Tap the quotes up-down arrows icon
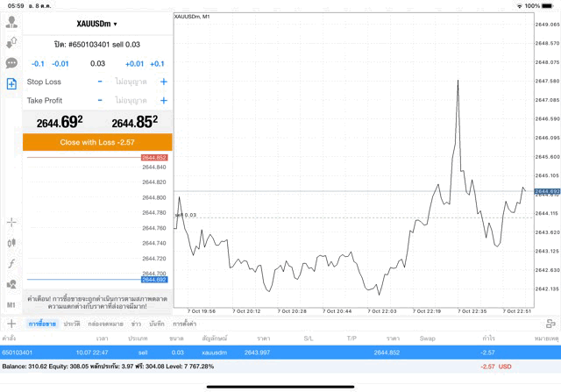 click(11, 41)
